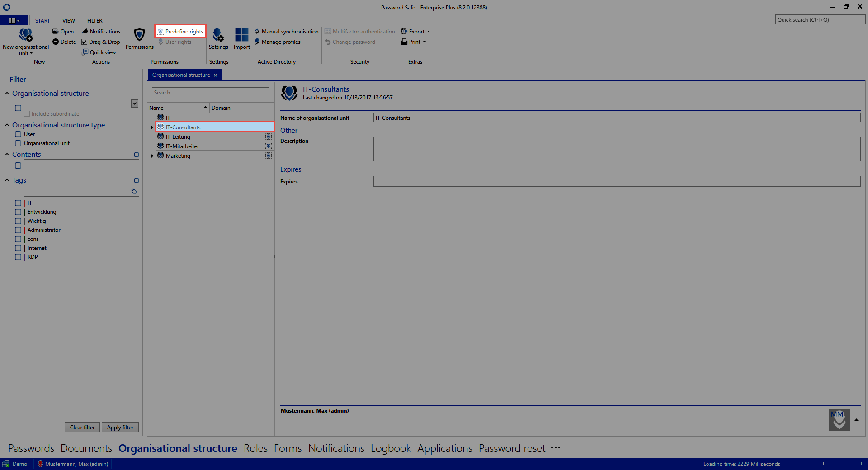This screenshot has height=470, width=868.
Task: Click the list Search field
Action: tap(211, 93)
